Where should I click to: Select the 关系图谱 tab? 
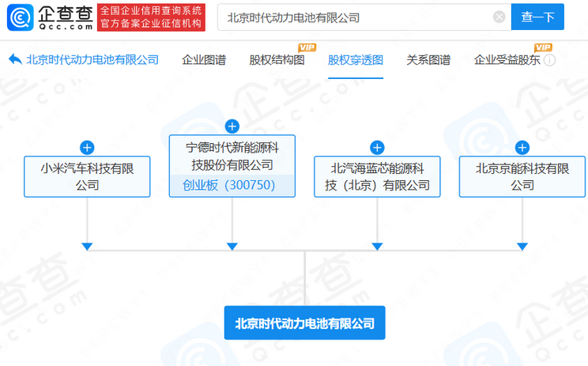click(428, 60)
